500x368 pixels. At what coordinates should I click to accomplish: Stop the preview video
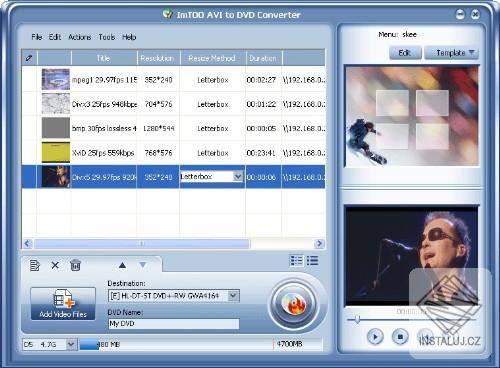click(400, 337)
